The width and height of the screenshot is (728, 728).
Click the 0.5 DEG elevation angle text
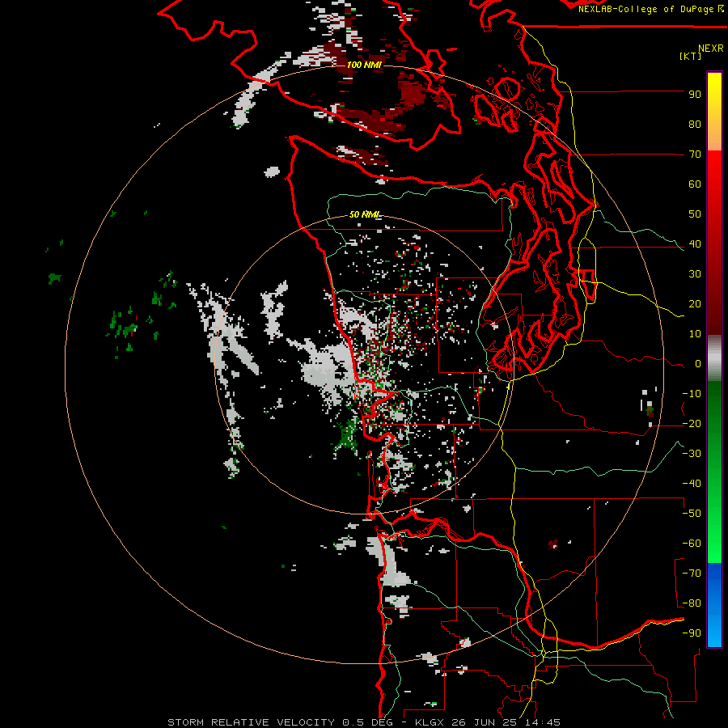367,722
